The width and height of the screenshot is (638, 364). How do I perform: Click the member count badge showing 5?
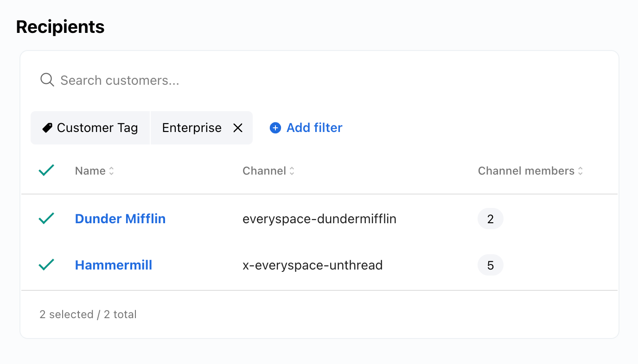[x=490, y=265]
